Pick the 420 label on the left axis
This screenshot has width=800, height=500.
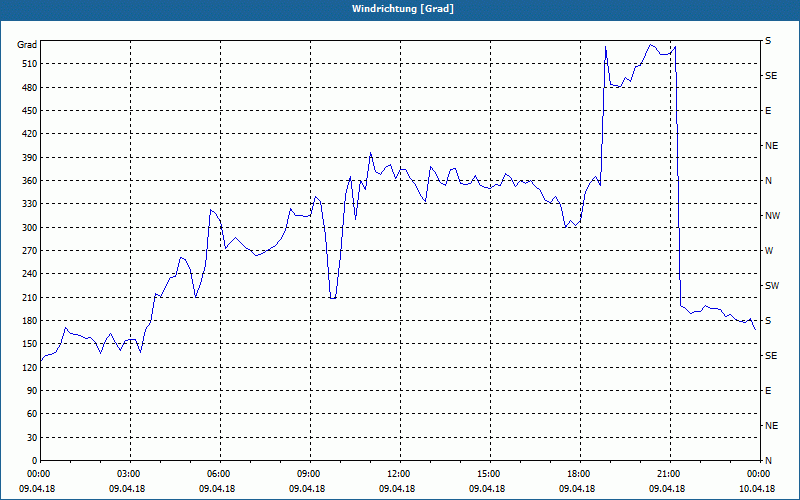point(30,134)
